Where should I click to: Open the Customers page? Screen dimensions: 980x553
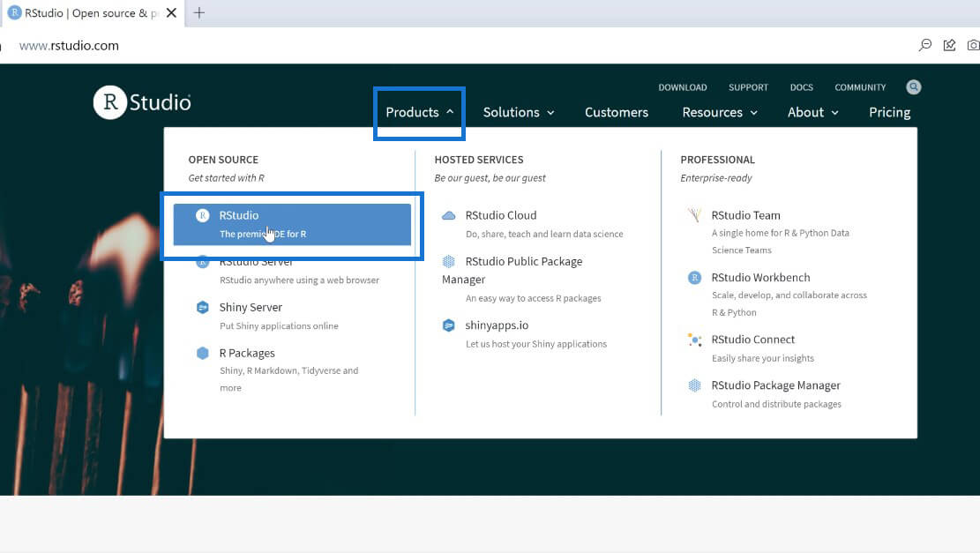pyautogui.click(x=617, y=113)
